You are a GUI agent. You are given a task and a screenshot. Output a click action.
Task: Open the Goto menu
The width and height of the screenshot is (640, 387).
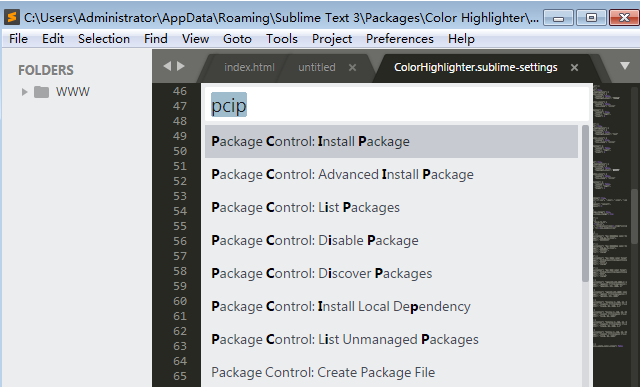[x=237, y=39]
